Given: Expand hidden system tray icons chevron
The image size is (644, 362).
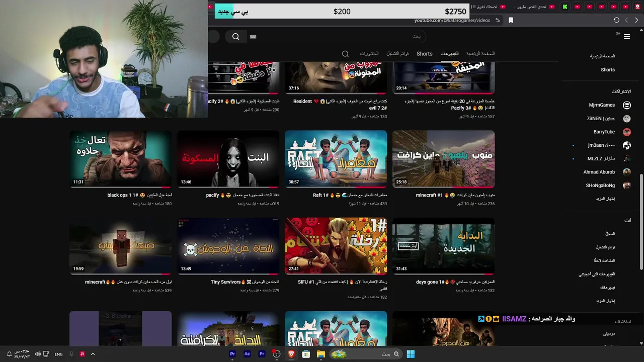Looking at the screenshot, I should (x=93, y=354).
